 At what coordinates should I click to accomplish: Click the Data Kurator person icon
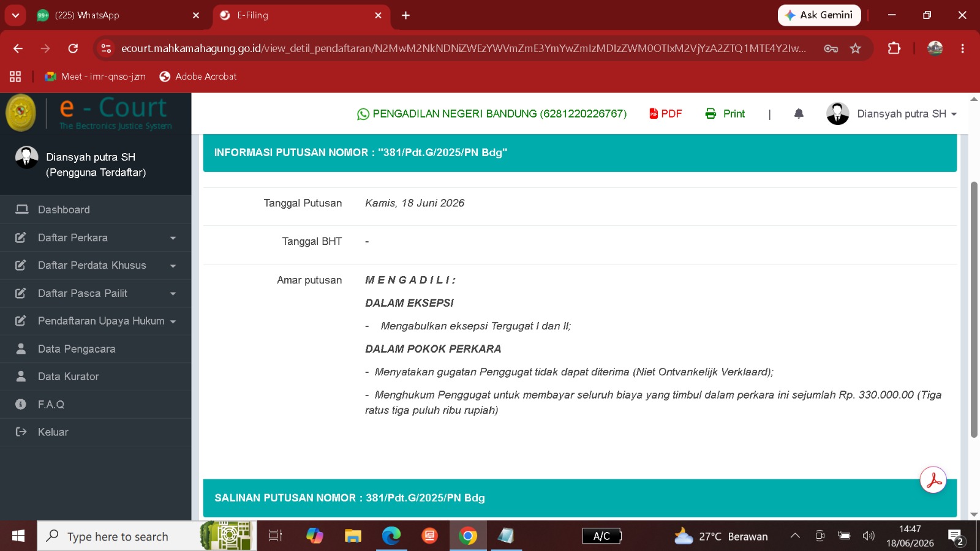pos(21,376)
